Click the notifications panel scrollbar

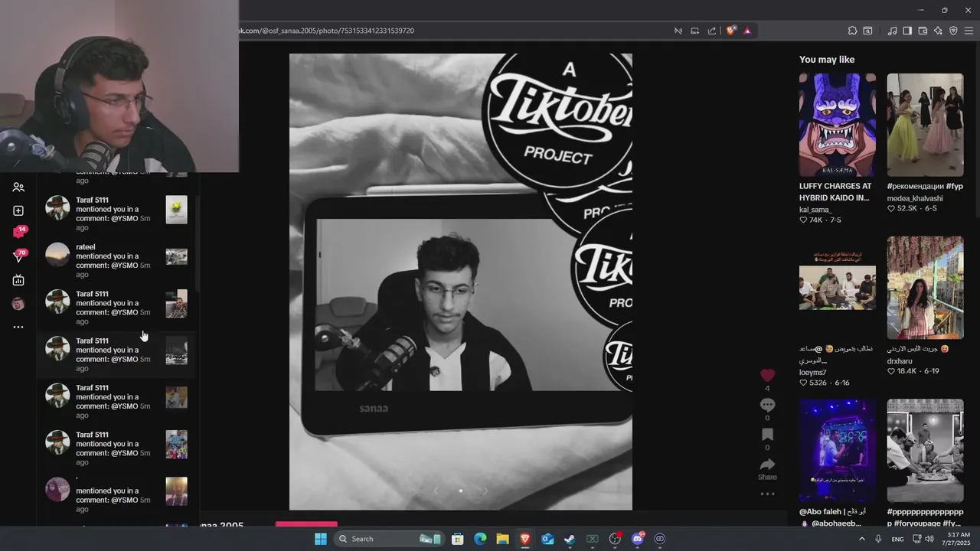(197, 245)
